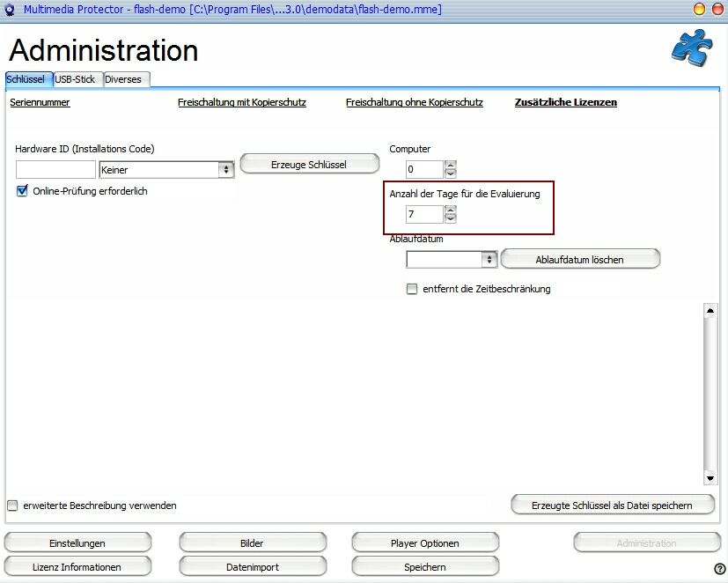Toggle Online-Prüfung erforderlich checkbox
The image size is (728, 583).
[22, 191]
